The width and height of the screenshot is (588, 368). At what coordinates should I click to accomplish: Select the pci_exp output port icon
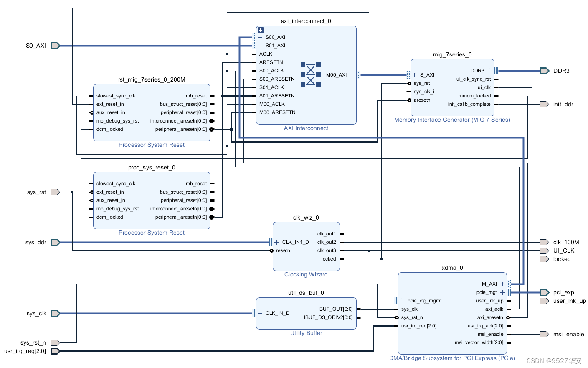[544, 292]
